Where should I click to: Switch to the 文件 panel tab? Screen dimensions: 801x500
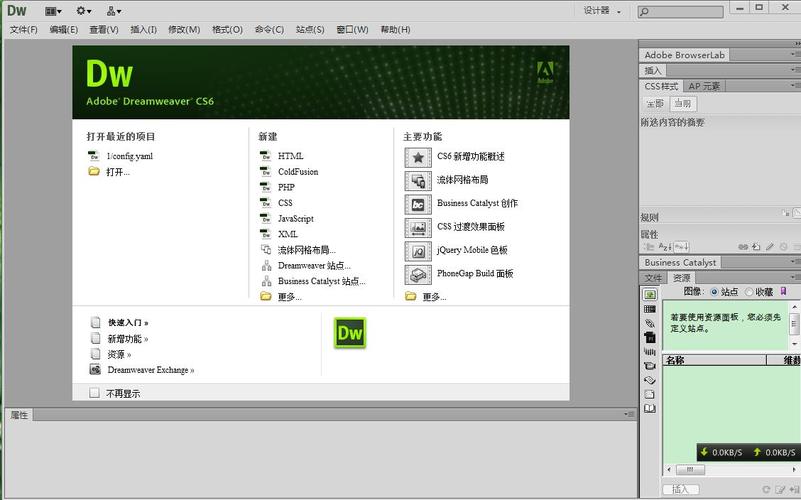(x=653, y=278)
